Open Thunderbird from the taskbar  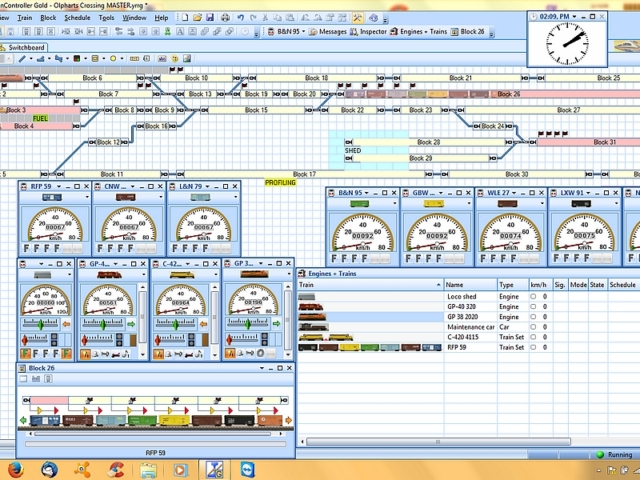click(x=50, y=470)
